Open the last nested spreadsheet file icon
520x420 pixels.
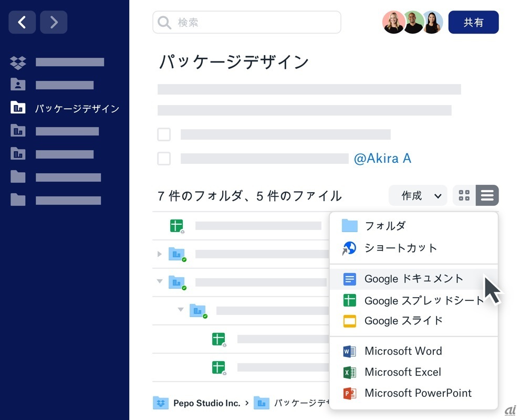tap(219, 367)
